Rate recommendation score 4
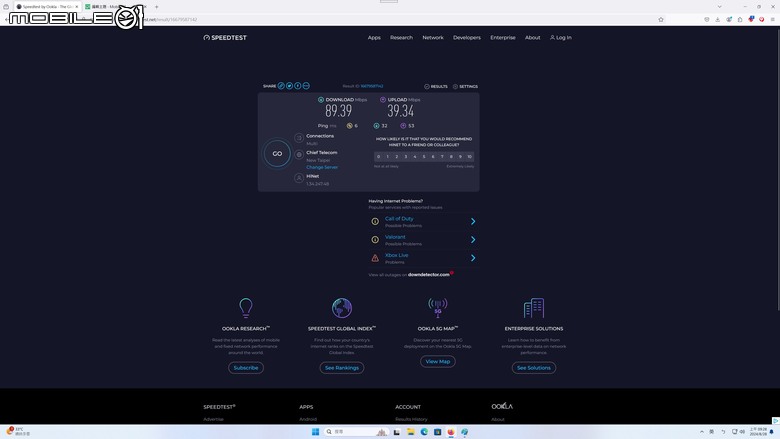Image resolution: width=780 pixels, height=439 pixels. point(415,157)
